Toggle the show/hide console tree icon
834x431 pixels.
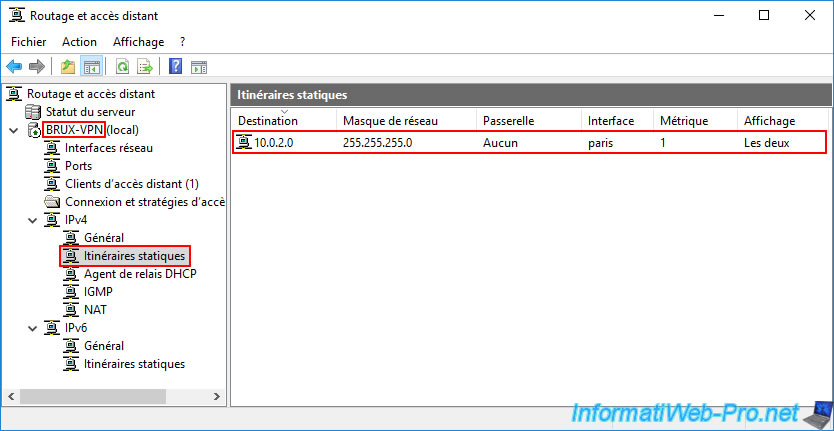[91, 67]
